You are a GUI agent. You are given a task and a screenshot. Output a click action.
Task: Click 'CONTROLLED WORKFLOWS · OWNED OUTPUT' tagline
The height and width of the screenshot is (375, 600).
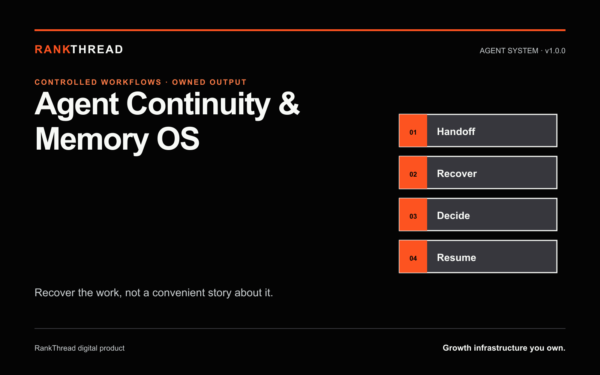[140, 82]
